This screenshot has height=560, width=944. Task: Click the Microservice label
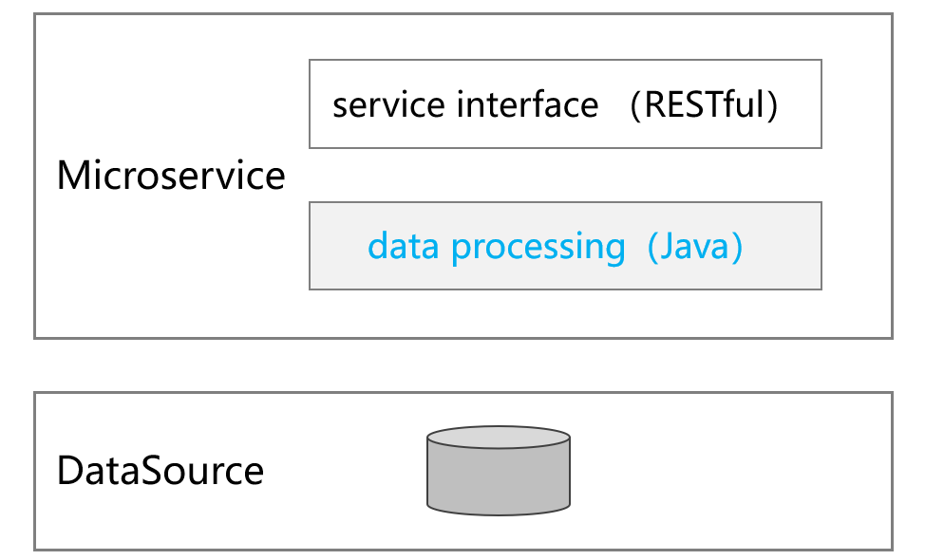tap(171, 177)
